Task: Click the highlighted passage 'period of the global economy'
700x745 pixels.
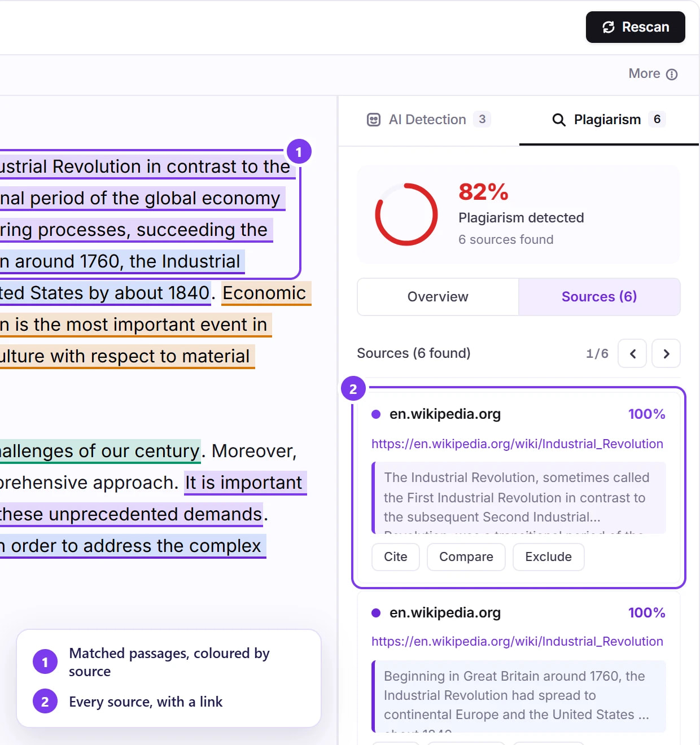Action: click(x=155, y=199)
